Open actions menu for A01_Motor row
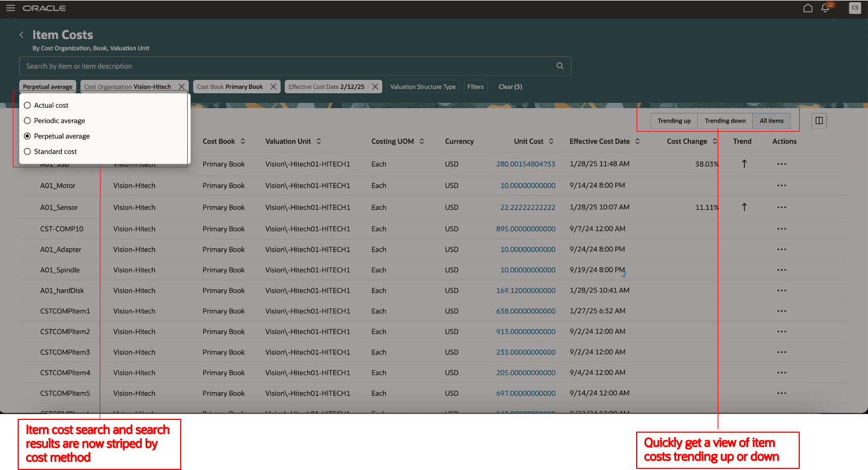This screenshot has width=868, height=470. (x=782, y=185)
